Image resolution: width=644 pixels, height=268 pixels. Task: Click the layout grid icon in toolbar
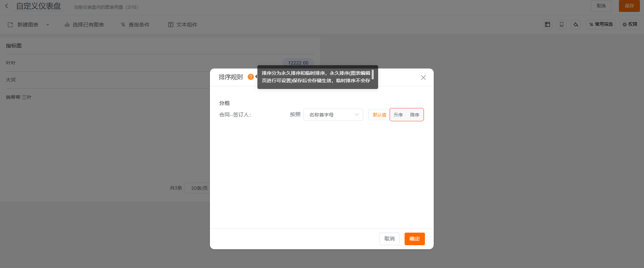click(x=547, y=24)
